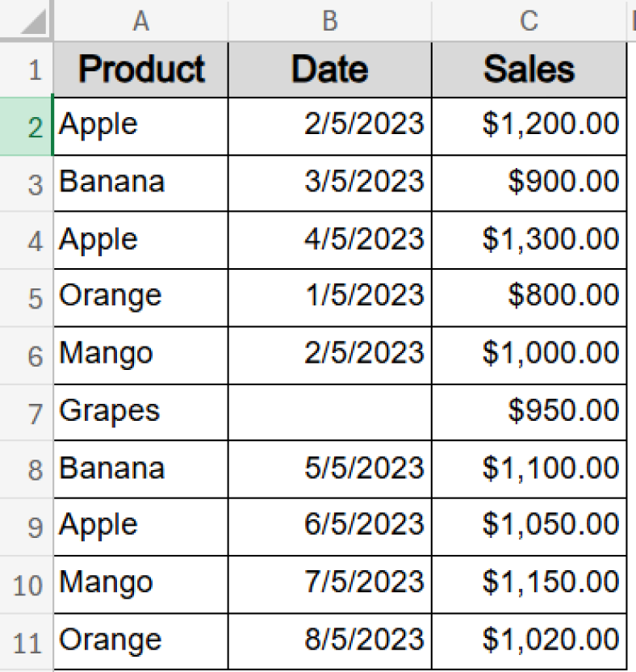
Task: Click the 2/5/2023 date beside Mango
Action: point(329,354)
